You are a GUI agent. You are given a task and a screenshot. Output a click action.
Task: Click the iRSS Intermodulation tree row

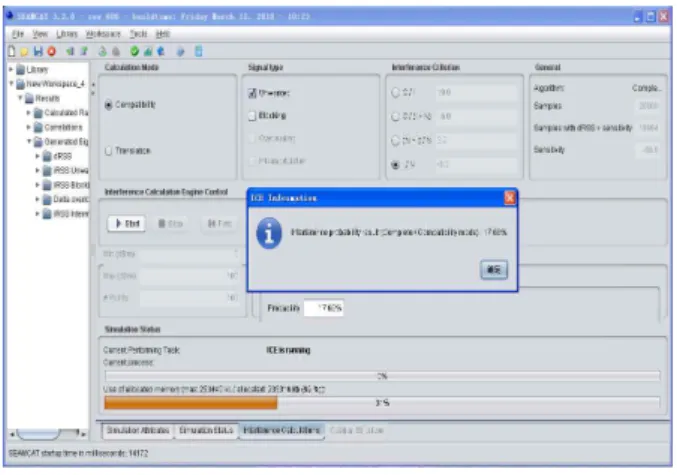click(66, 214)
